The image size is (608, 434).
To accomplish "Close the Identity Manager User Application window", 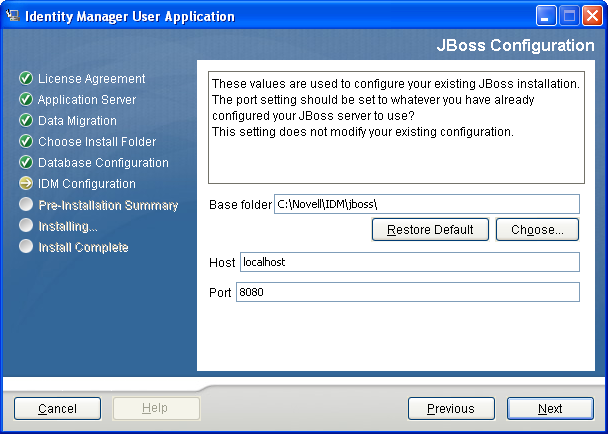I will 592,16.
